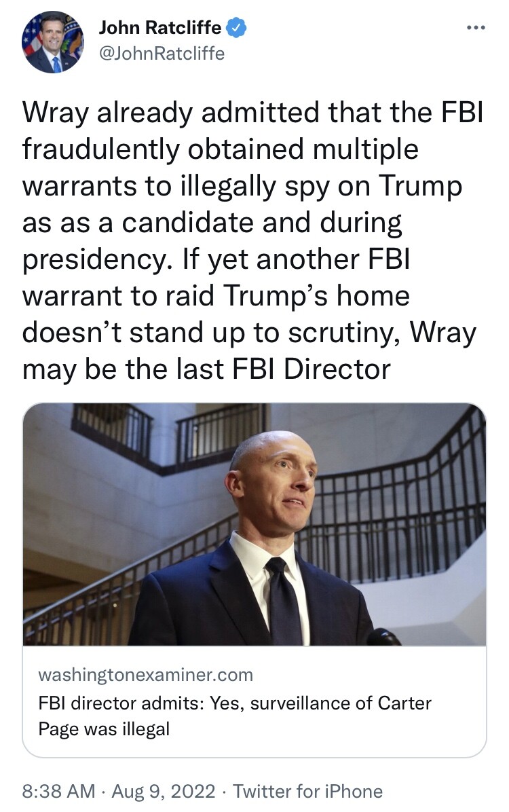Click the dark necktie in the preview photo
Viewport: 509px width, 812px height.
tap(283, 601)
